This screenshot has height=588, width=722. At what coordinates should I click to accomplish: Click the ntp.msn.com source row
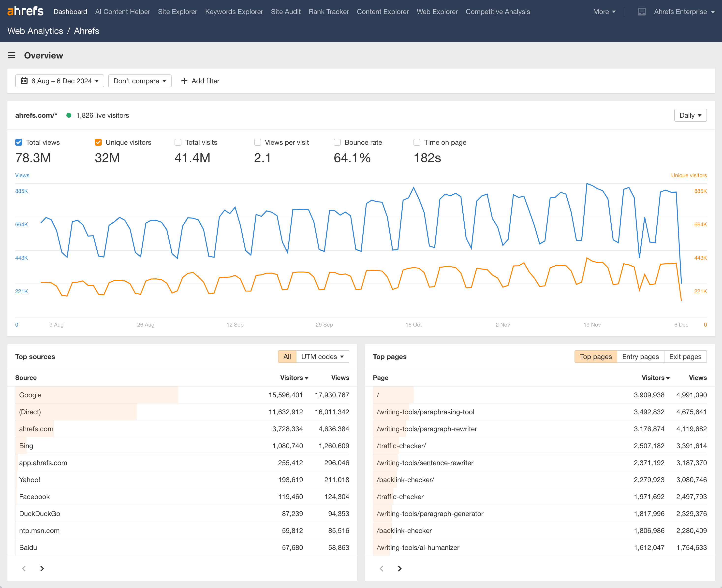[182, 531]
